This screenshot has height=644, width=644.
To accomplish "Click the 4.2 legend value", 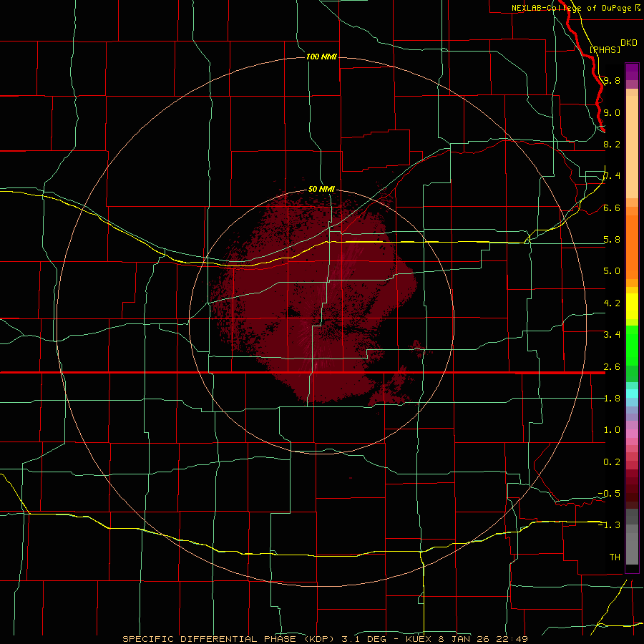I will (612, 303).
